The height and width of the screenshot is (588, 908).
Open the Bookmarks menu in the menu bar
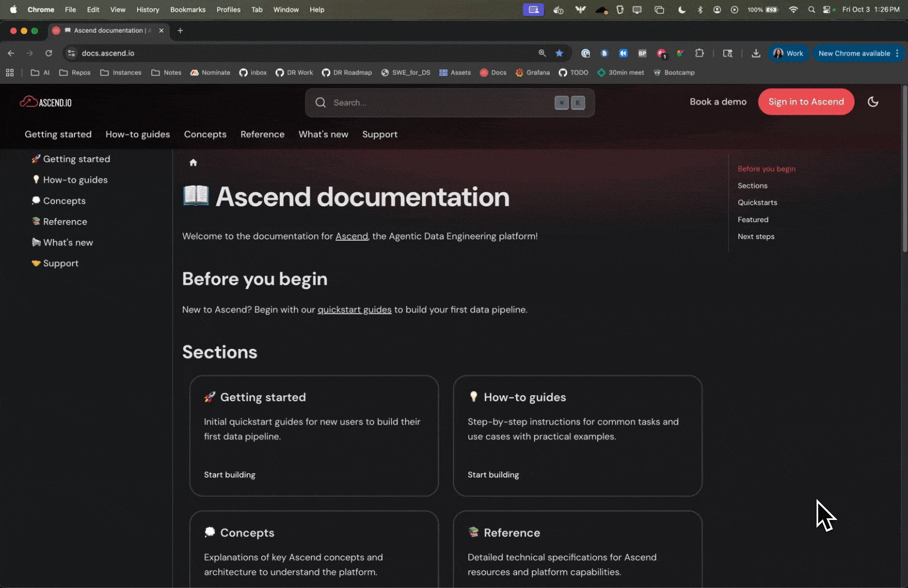click(x=188, y=9)
